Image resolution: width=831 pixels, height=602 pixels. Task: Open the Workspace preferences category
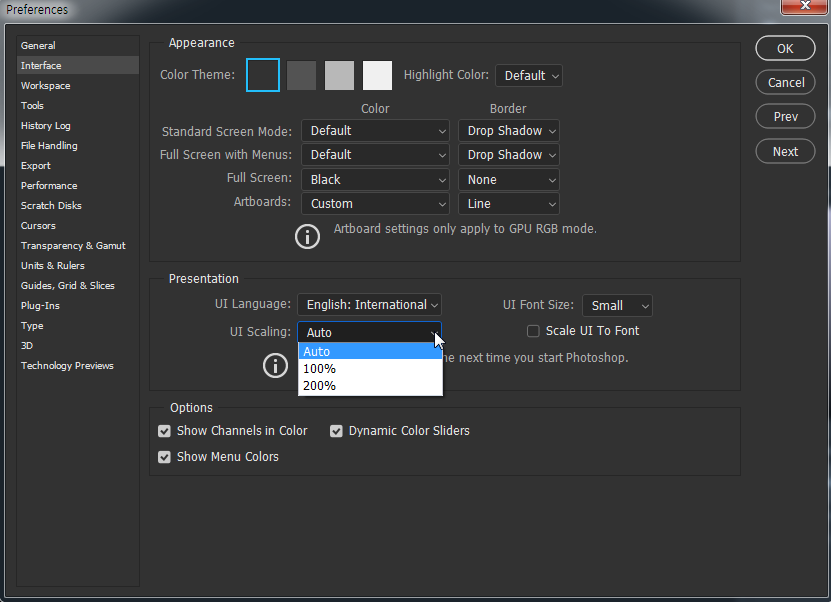(x=78, y=85)
